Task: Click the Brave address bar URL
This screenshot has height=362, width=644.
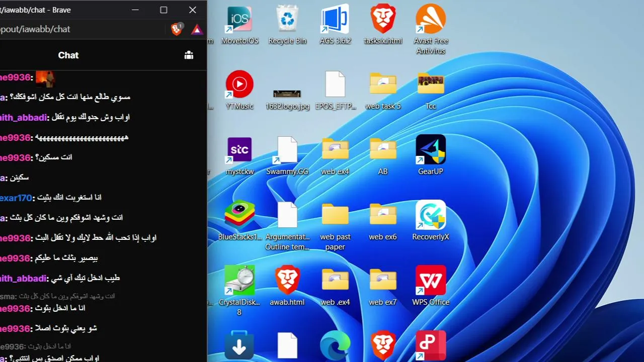Action: (35, 29)
